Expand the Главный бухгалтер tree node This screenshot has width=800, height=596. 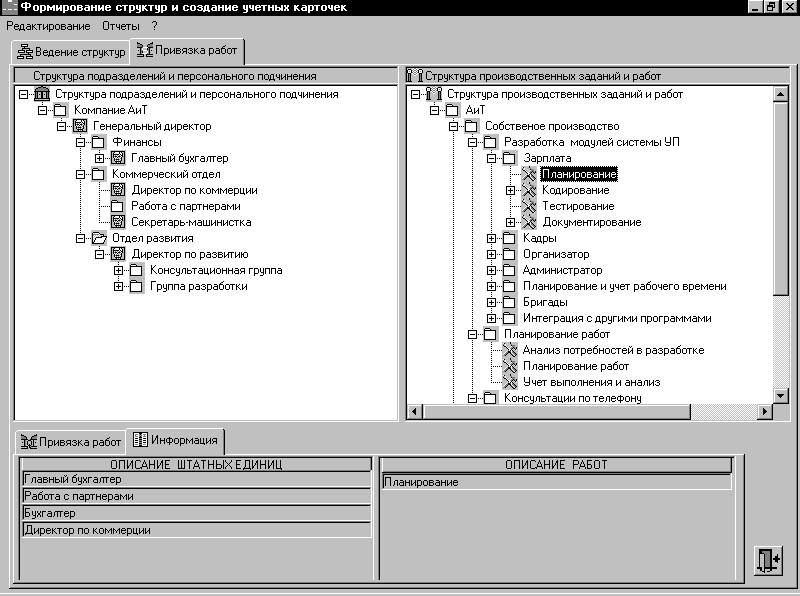99,158
